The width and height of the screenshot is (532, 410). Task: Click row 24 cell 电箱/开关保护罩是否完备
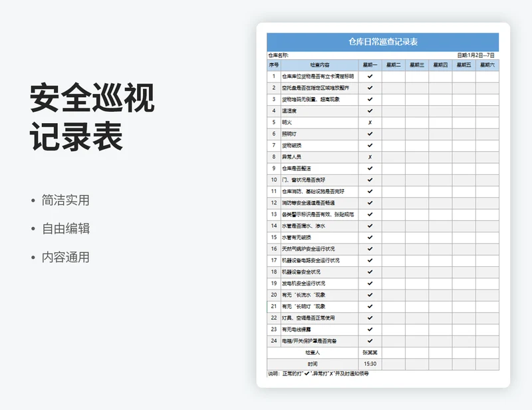(x=320, y=341)
